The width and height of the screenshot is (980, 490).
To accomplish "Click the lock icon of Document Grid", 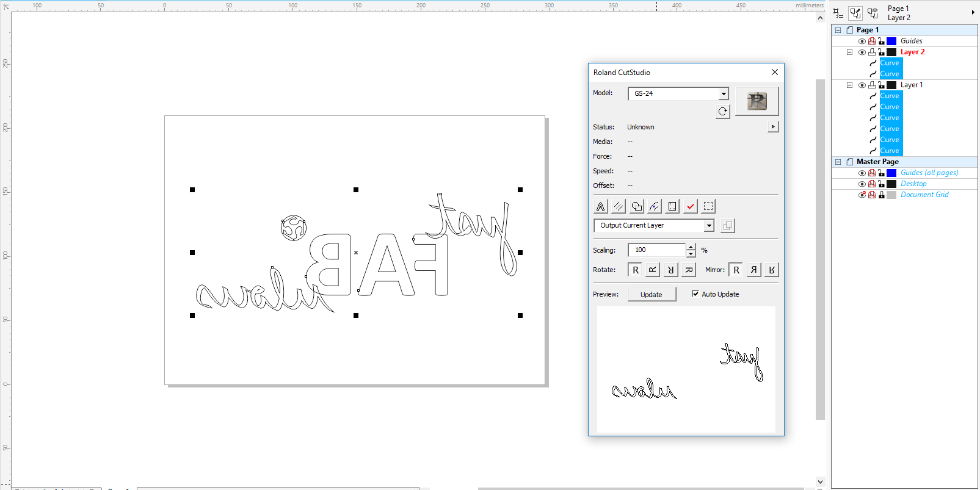I will [882, 195].
